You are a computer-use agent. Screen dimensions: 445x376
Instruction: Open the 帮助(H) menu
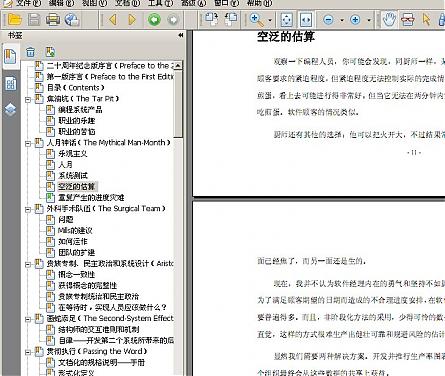click(259, 3)
